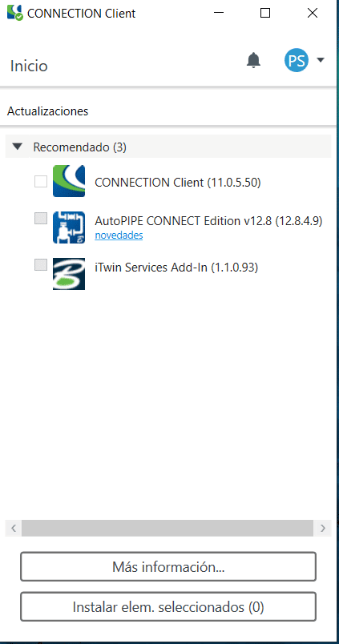Go to the Inicio heading
The width and height of the screenshot is (339, 644).
pos(29,66)
